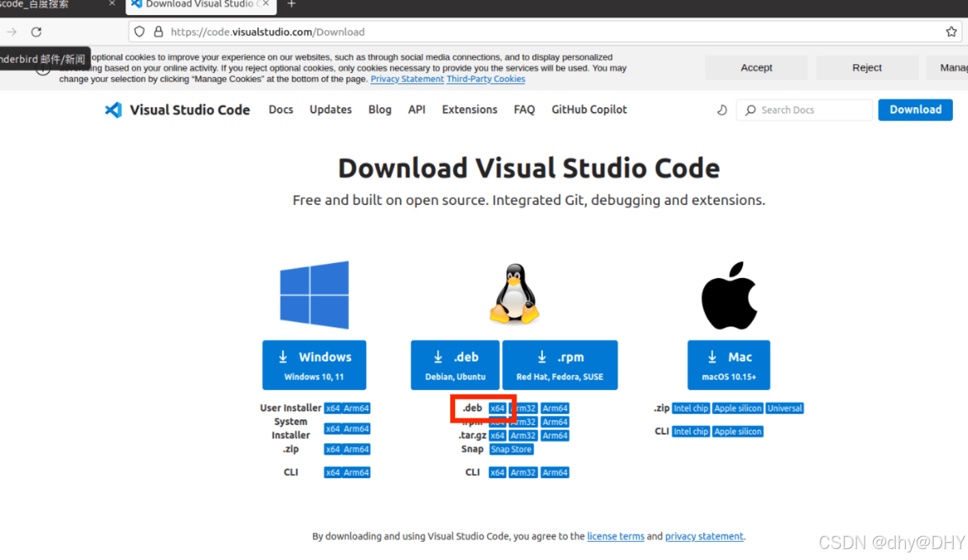The width and height of the screenshot is (968, 560).
Task: Select Mac CLI Intel chip download
Action: point(691,432)
